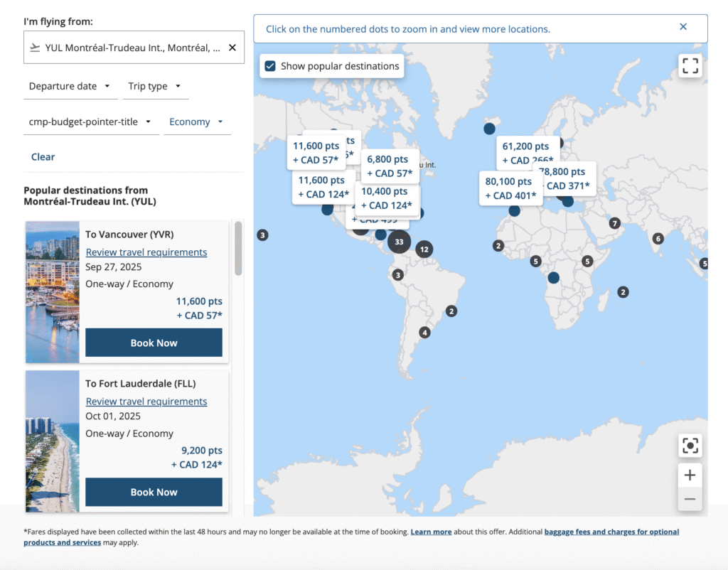Dismiss the numbered dots info banner
The width and height of the screenshot is (728, 570).
click(x=683, y=27)
